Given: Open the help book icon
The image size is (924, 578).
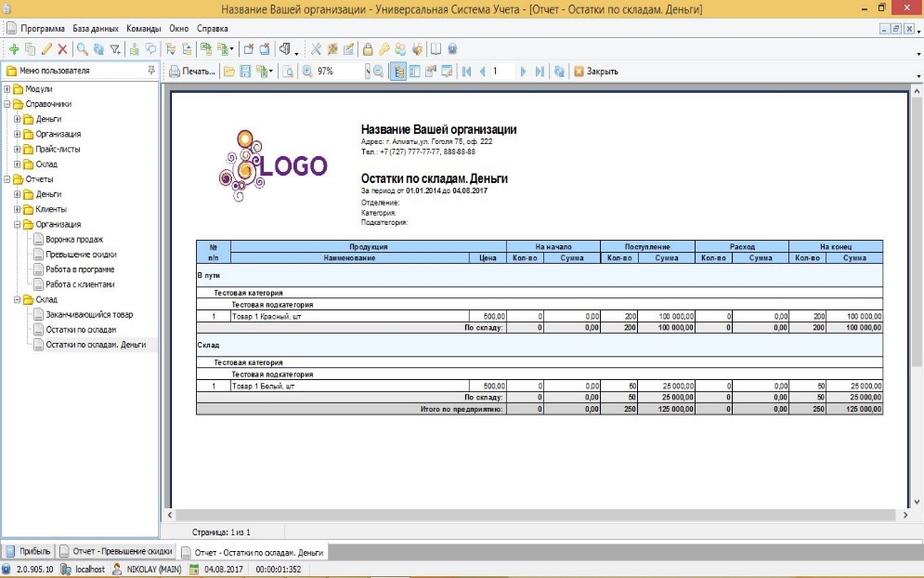Looking at the screenshot, I should click(436, 49).
